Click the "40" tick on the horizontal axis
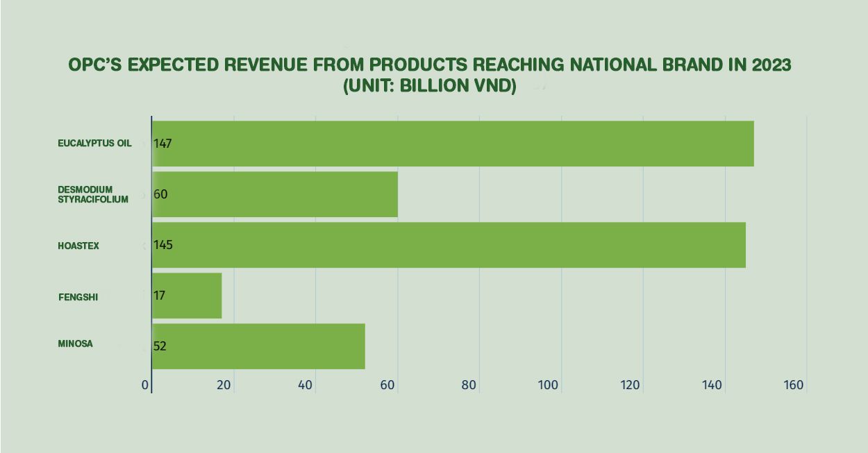Screen dimensions: 868x453 [306, 386]
